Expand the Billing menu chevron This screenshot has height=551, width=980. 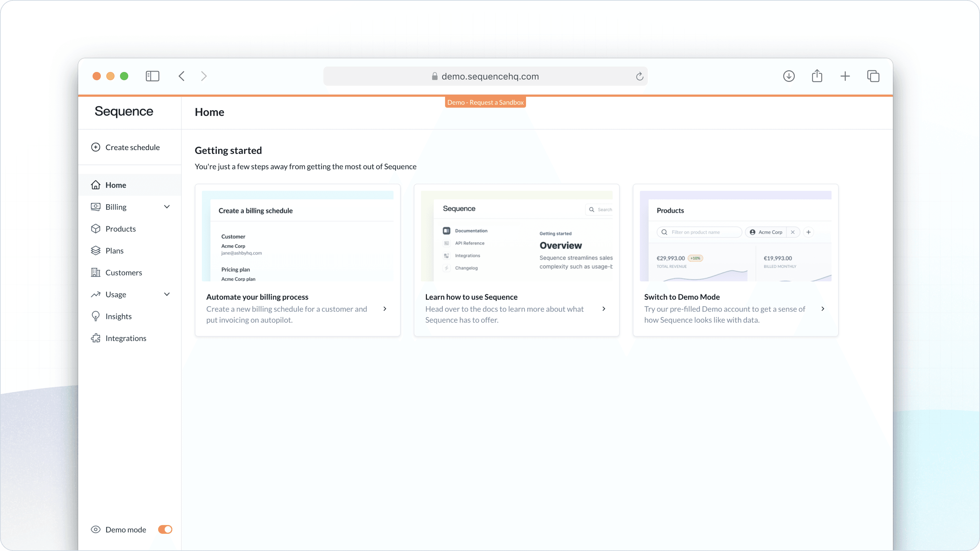pos(167,207)
